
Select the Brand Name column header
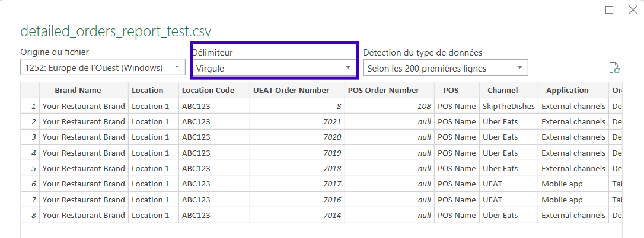pyautogui.click(x=84, y=90)
